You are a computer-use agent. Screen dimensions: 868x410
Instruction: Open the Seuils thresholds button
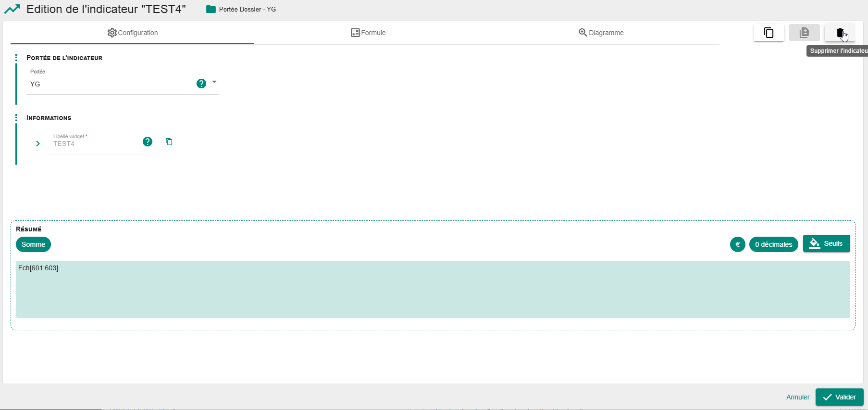826,243
